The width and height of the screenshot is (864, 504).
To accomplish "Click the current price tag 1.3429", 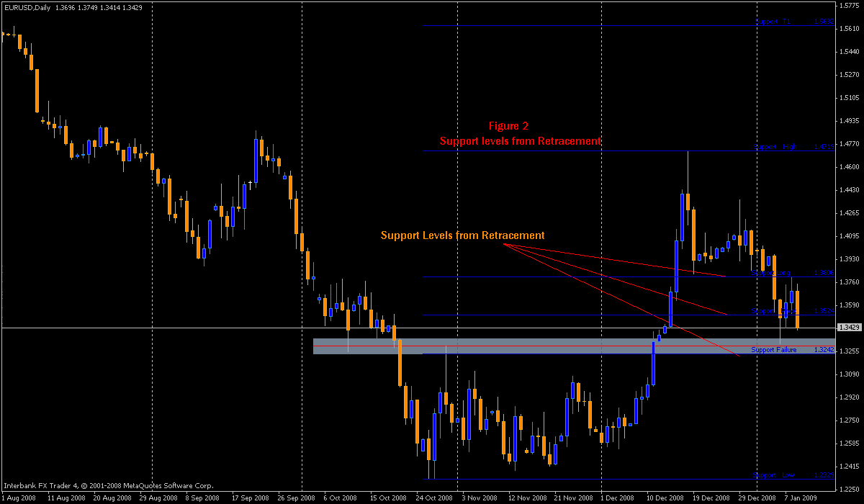I will [850, 328].
